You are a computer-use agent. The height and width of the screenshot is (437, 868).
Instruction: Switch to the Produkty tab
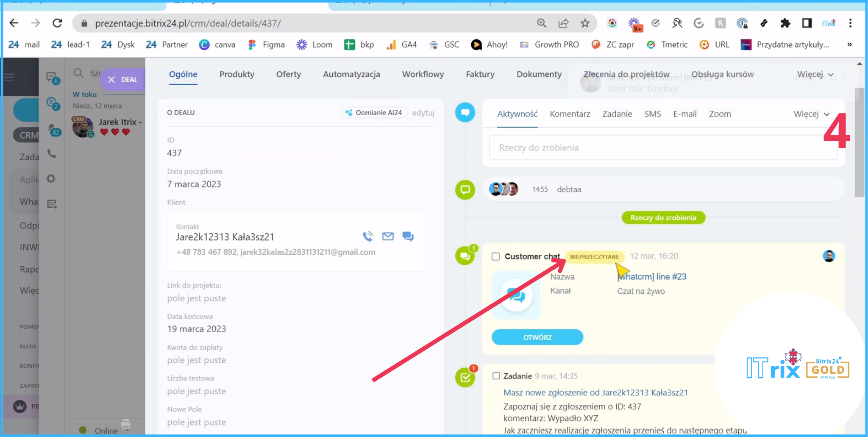(236, 75)
